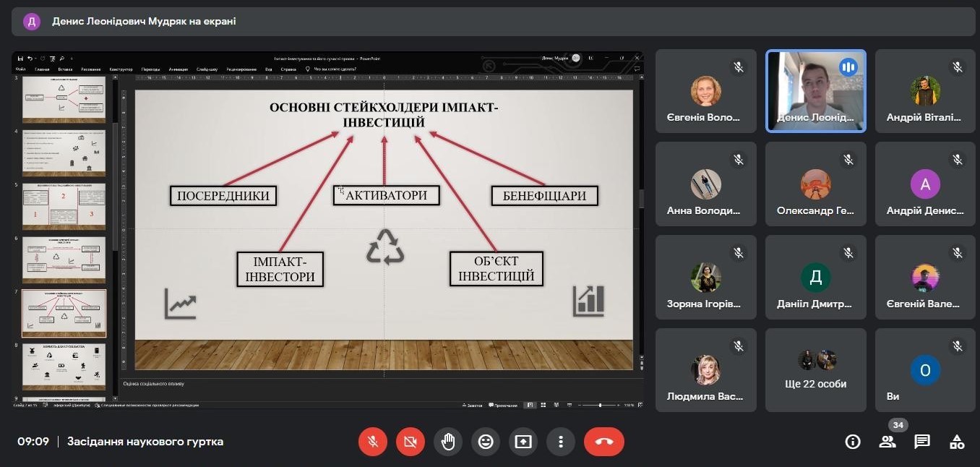
Task: Leave the call with the red hang-up button
Action: click(x=603, y=442)
